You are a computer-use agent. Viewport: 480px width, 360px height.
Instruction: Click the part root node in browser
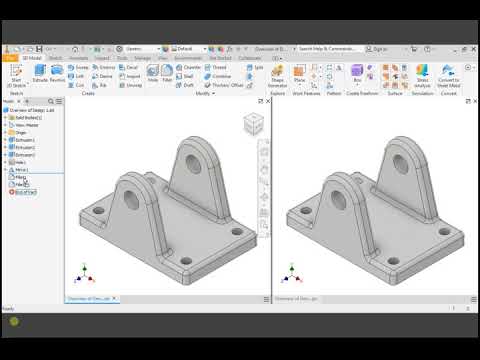pos(29,110)
